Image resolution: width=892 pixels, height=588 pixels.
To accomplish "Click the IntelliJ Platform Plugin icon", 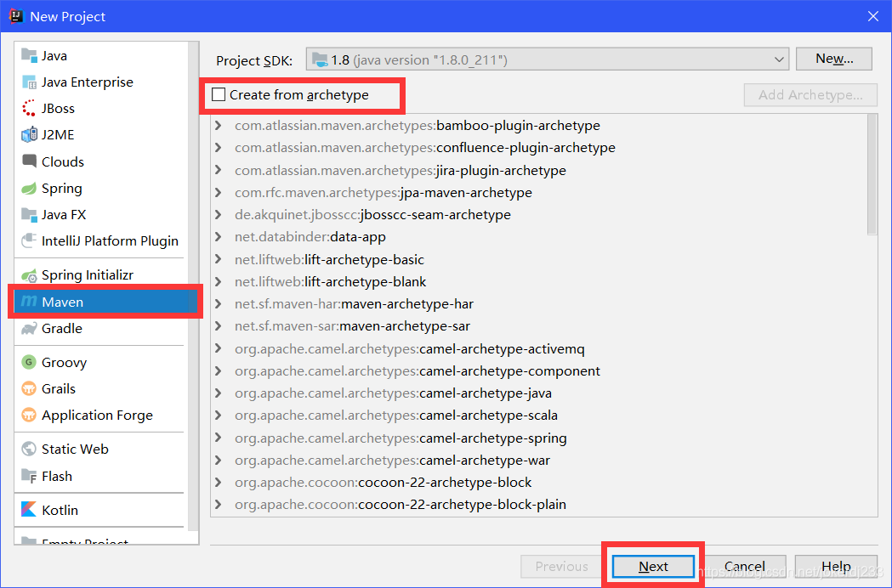I will point(29,240).
